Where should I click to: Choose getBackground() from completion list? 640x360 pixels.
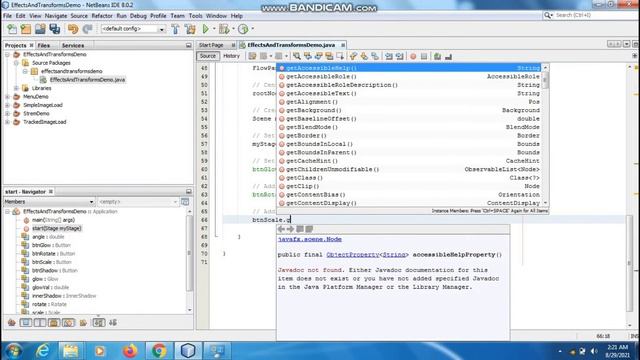(x=409, y=110)
